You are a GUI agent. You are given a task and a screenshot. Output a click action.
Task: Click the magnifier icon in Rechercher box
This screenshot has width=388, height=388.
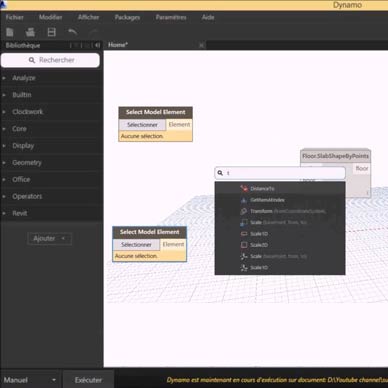pyautogui.click(x=32, y=60)
